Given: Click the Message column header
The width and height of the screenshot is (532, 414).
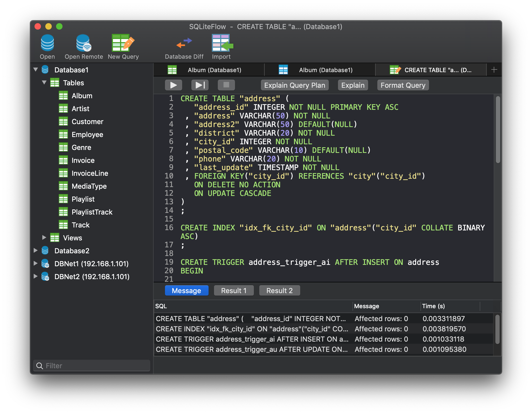Looking at the screenshot, I should coord(387,306).
